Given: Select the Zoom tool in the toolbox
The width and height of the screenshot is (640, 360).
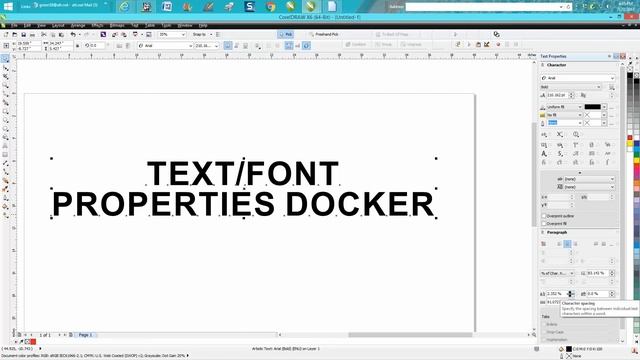Looking at the screenshot, I should click(x=5, y=85).
